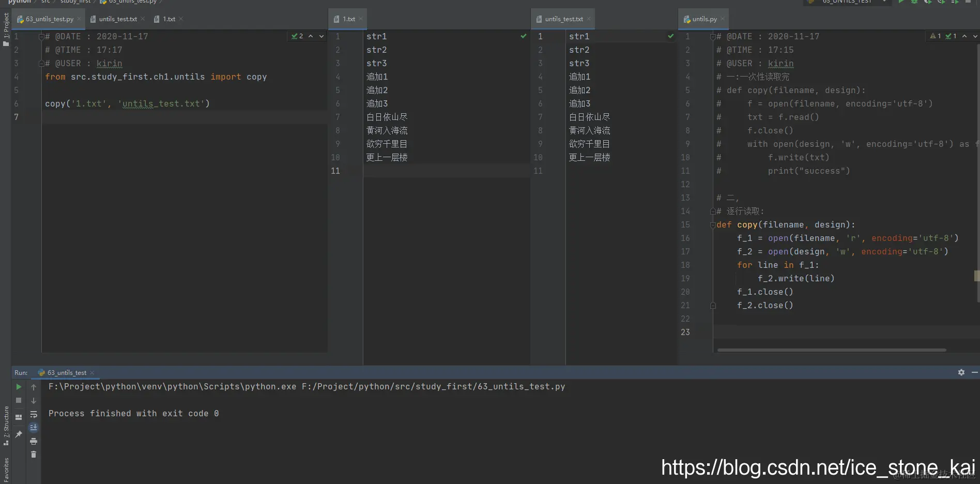Open Run panel settings gear
Image resolution: width=980 pixels, height=484 pixels.
pyautogui.click(x=961, y=372)
